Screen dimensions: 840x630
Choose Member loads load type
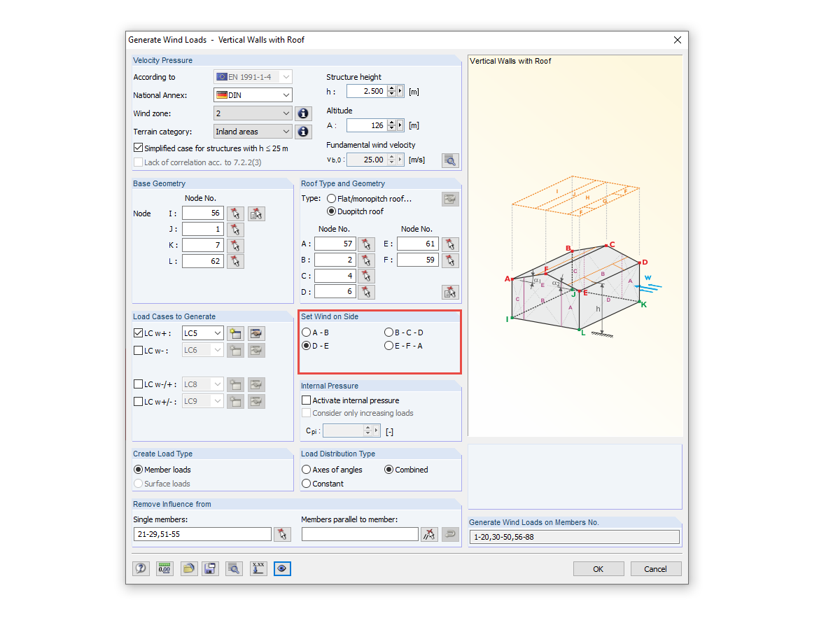[x=138, y=470]
